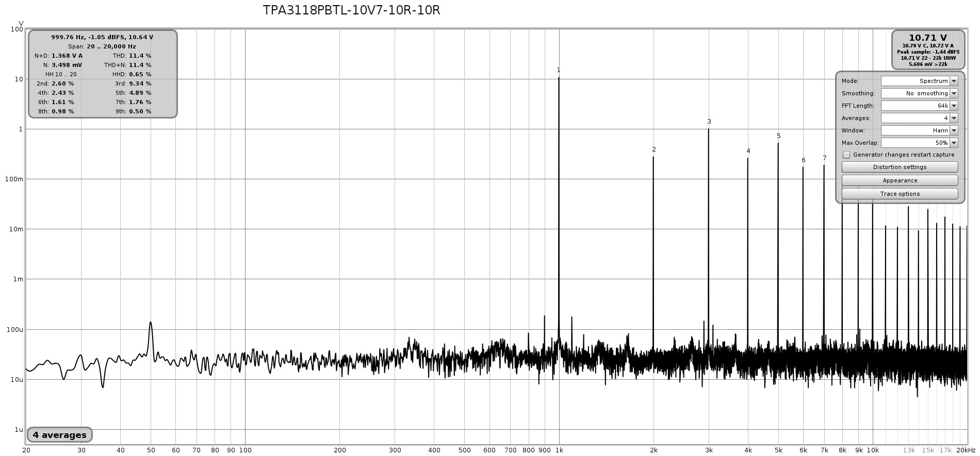The height and width of the screenshot is (456, 980).
Task: Open the Max Overlap dropdown showing 50%
Action: point(919,143)
